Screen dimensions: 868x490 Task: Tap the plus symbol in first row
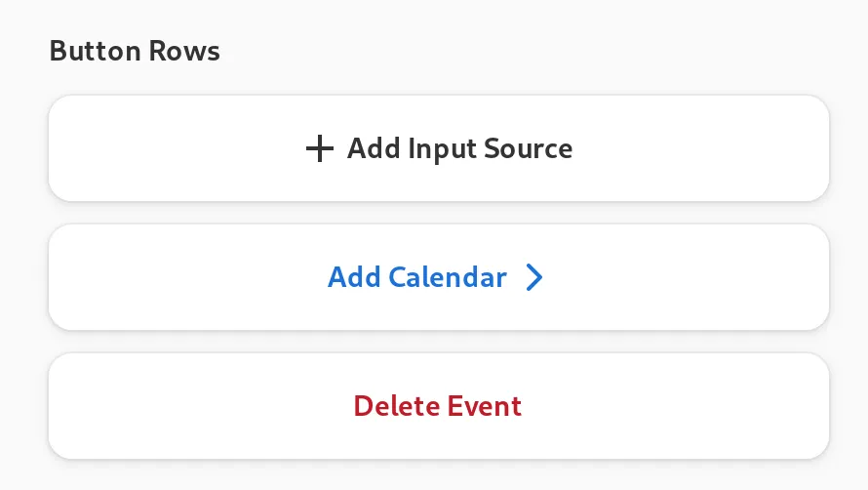point(319,149)
